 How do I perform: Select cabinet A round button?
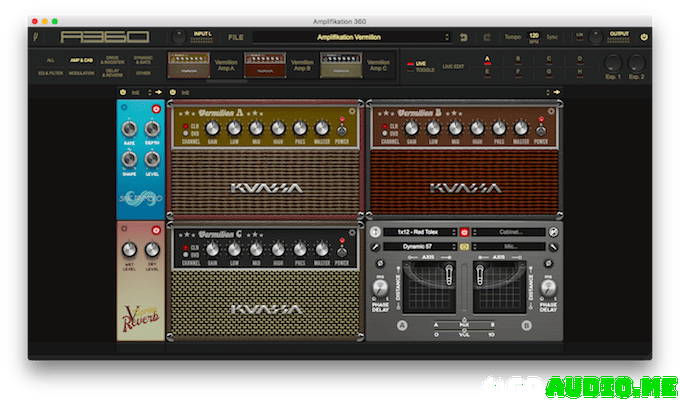tap(402, 325)
